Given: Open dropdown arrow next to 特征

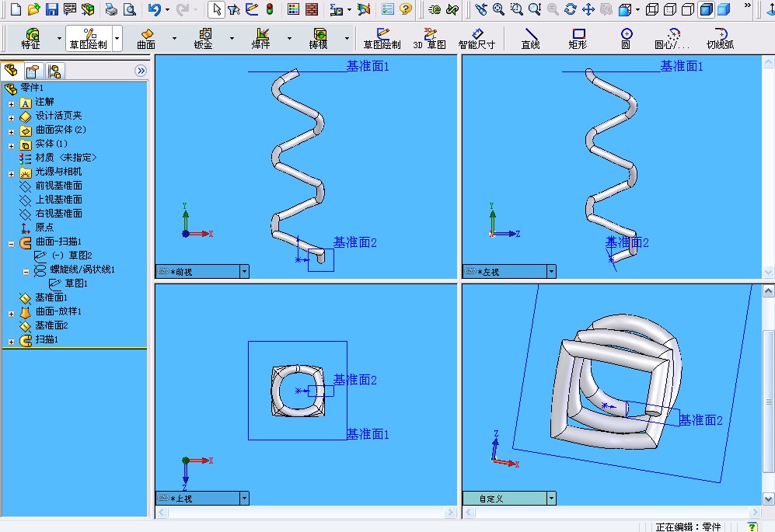Looking at the screenshot, I should 59,38.
